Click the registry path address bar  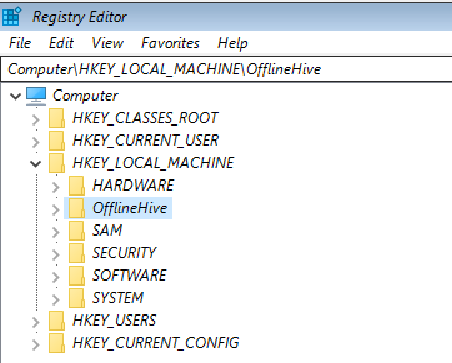227,69
